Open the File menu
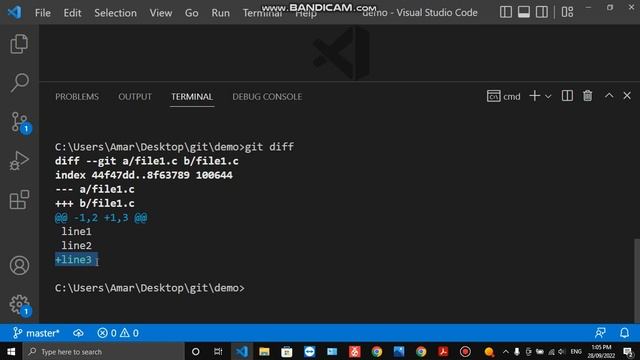This screenshot has height=360, width=640. tap(43, 13)
